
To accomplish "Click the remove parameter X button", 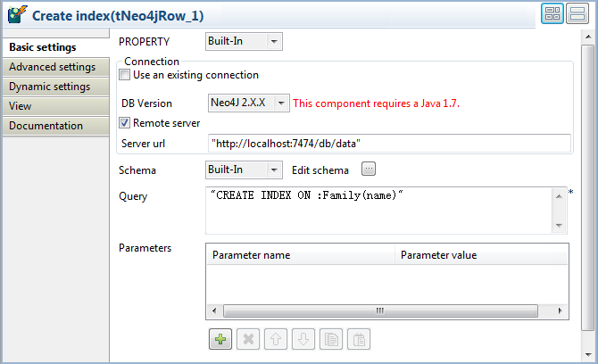I will (x=251, y=339).
